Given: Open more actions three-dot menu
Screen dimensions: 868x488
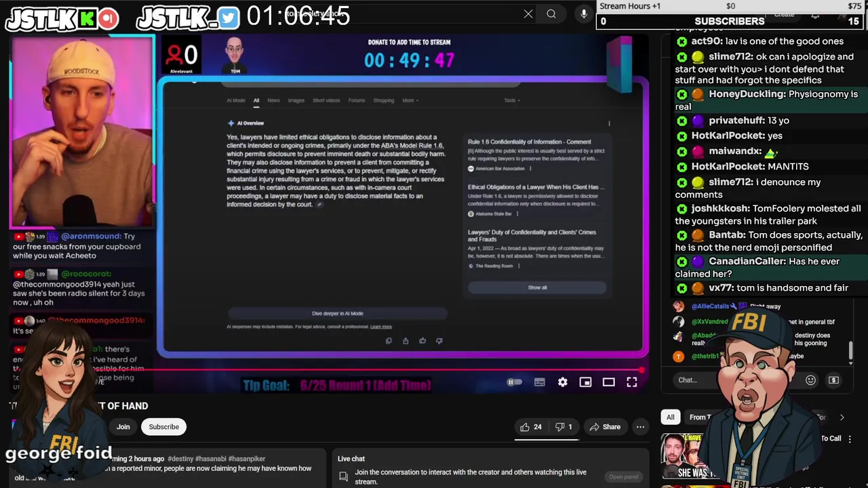Looking at the screenshot, I should (x=640, y=427).
